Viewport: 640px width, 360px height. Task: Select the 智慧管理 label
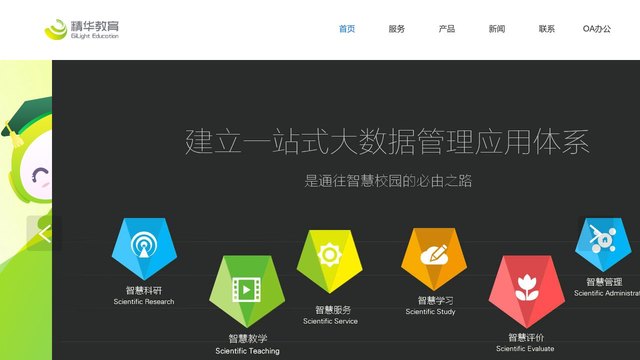[x=604, y=282]
